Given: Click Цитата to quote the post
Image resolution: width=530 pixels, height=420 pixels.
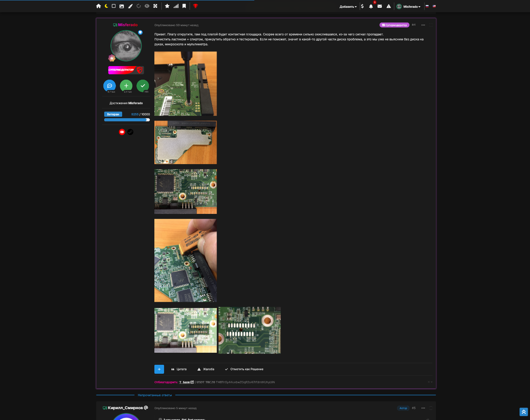Looking at the screenshot, I should tap(179, 369).
